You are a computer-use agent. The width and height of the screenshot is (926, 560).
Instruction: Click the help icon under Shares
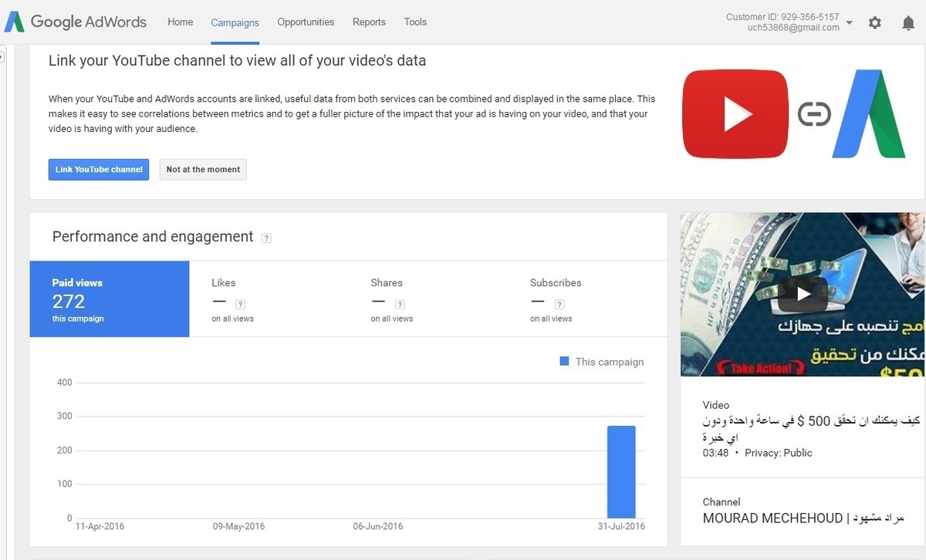point(400,305)
